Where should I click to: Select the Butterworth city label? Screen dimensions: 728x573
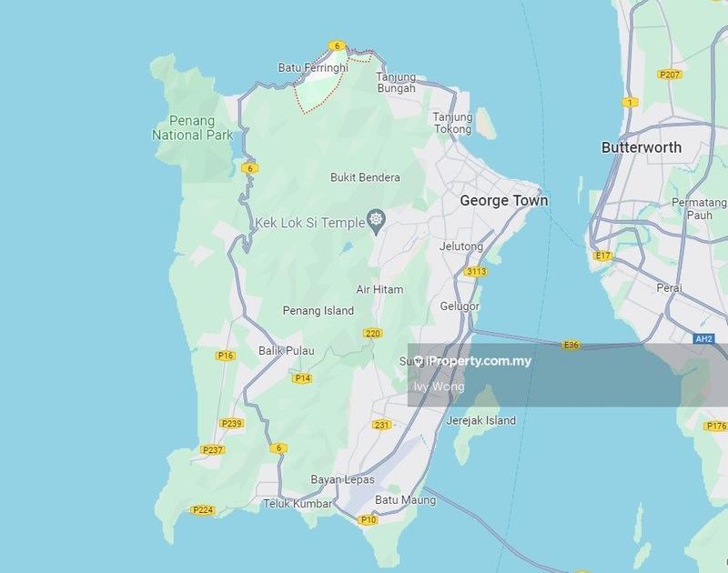point(642,147)
